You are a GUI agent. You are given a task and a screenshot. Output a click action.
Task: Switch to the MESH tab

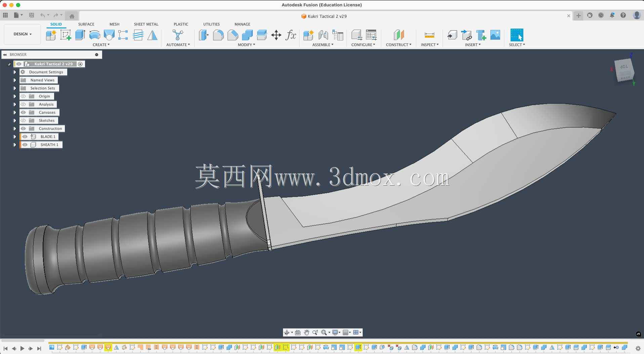114,24
